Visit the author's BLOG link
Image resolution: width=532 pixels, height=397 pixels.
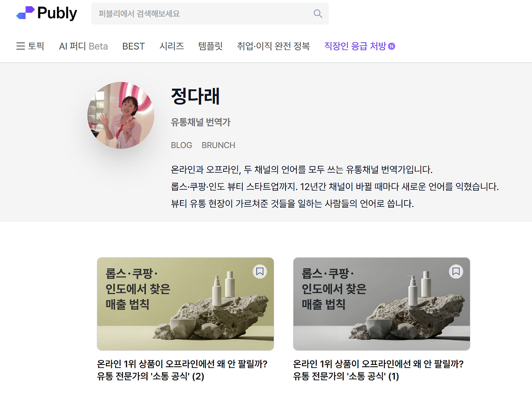[182, 145]
